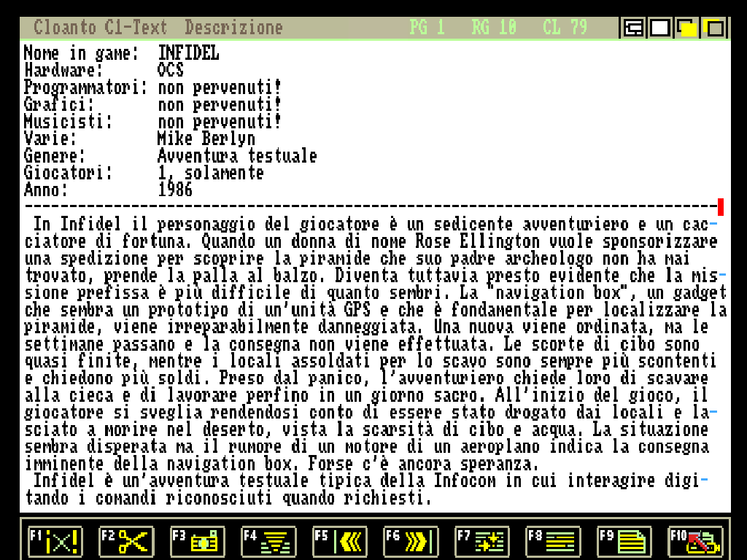Open the F9 document page icon
The height and width of the screenshot is (560, 747).
pyautogui.click(x=624, y=541)
